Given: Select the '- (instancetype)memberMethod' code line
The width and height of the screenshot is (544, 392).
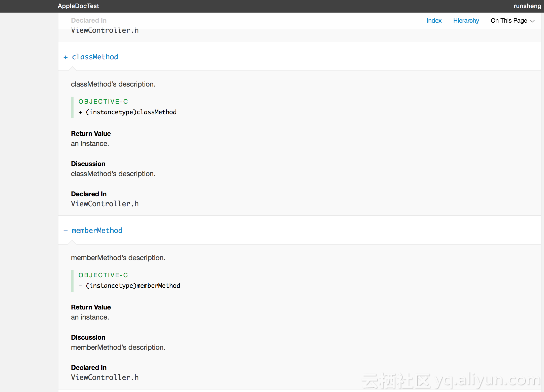Looking at the screenshot, I should (129, 286).
